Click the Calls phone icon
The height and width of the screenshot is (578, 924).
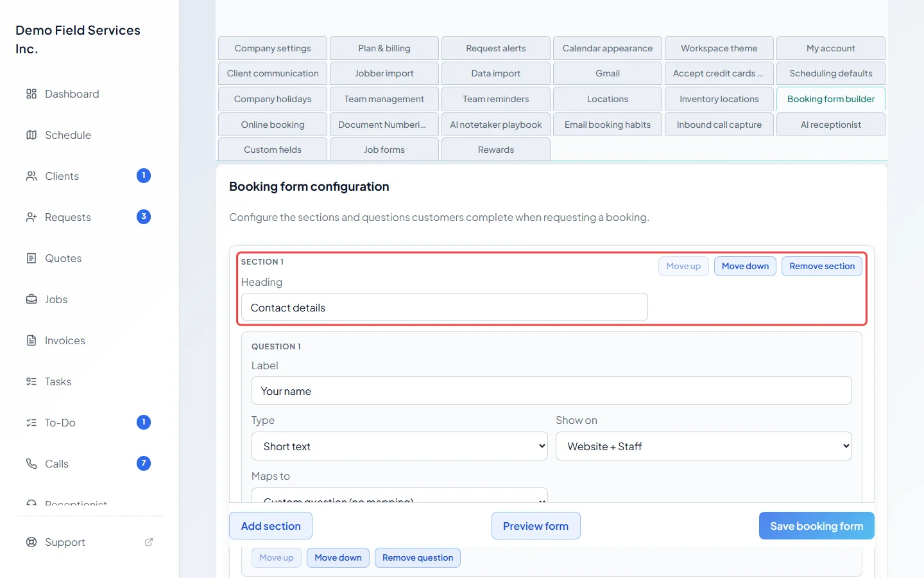31,464
